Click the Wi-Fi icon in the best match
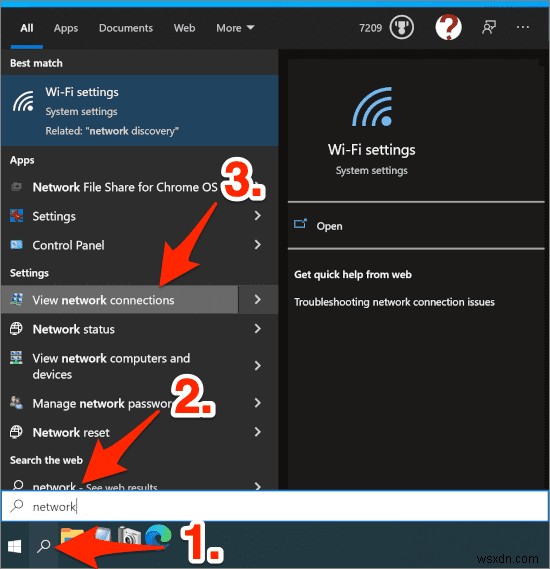Viewport: 550px width, 569px height. coord(24,102)
